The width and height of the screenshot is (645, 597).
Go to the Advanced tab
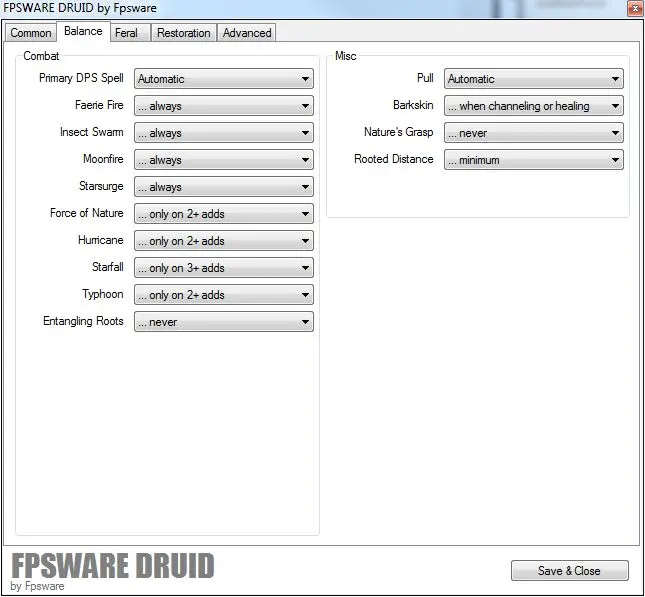coord(247,33)
